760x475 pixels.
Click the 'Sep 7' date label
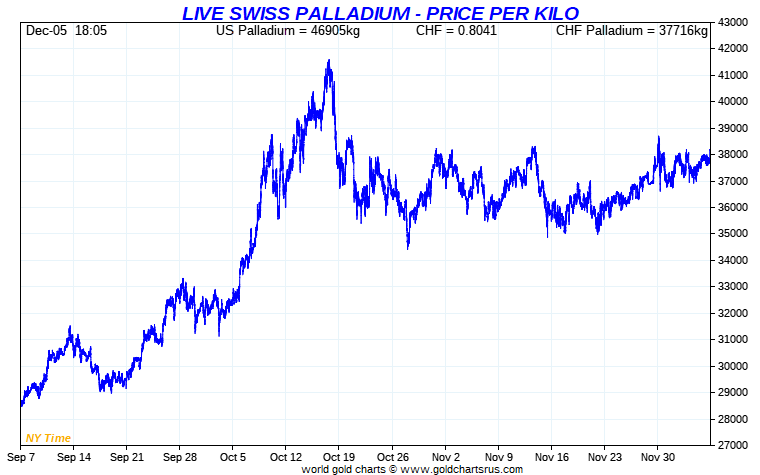point(21,457)
